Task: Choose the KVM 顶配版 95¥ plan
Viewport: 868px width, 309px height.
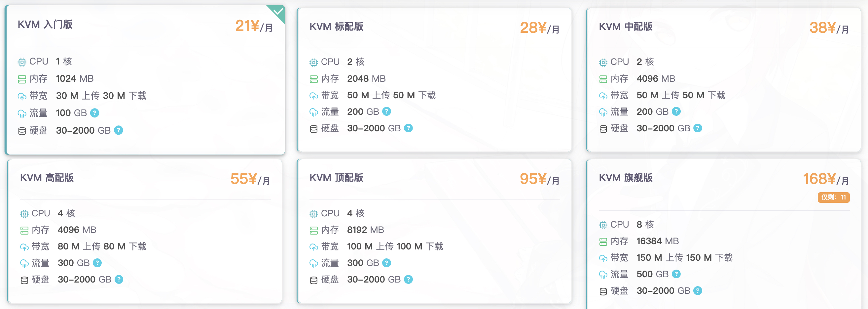Action: point(434,231)
